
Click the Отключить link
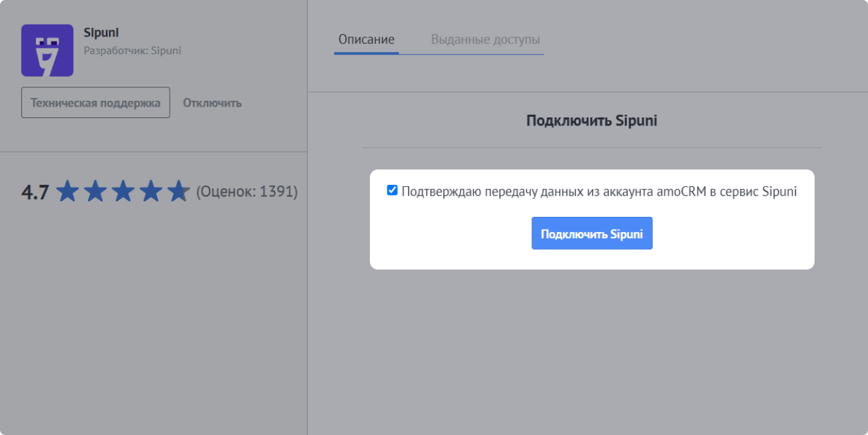point(212,103)
